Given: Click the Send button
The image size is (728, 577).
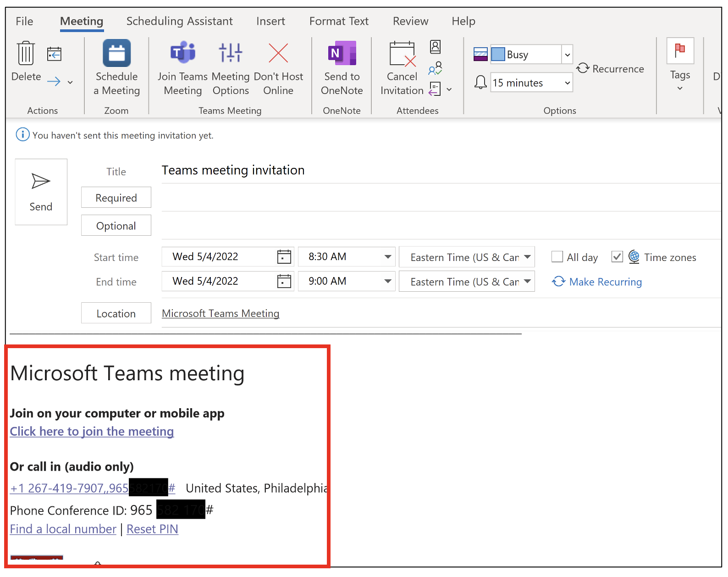Looking at the screenshot, I should [x=41, y=192].
